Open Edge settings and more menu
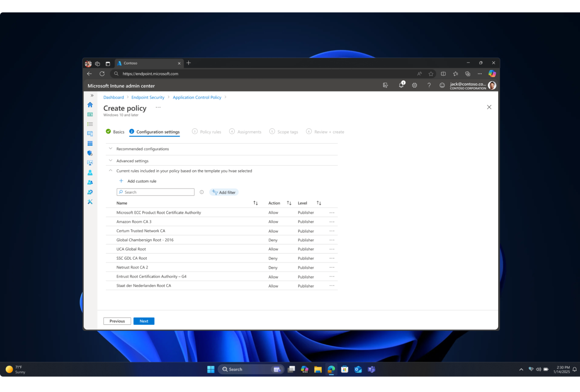The width and height of the screenshot is (580, 392). 480,74
